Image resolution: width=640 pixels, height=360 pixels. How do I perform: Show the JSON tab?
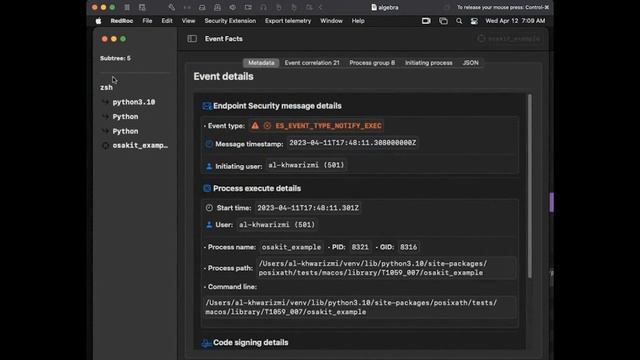470,63
